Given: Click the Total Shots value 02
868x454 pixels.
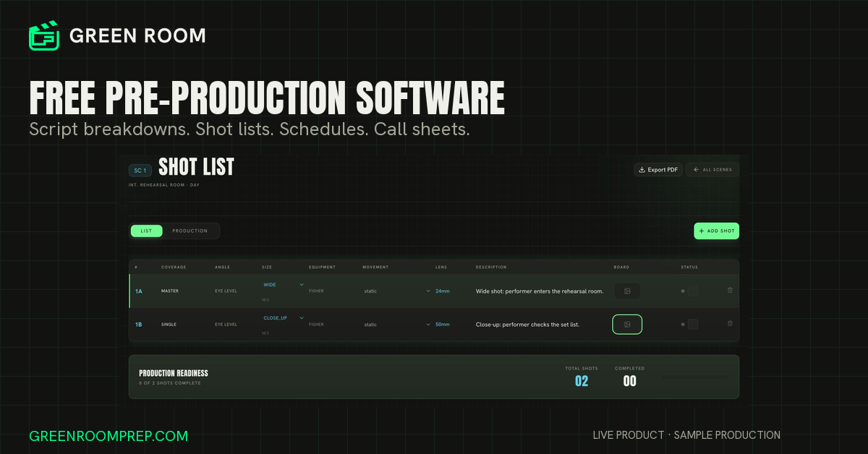Looking at the screenshot, I should (582, 381).
